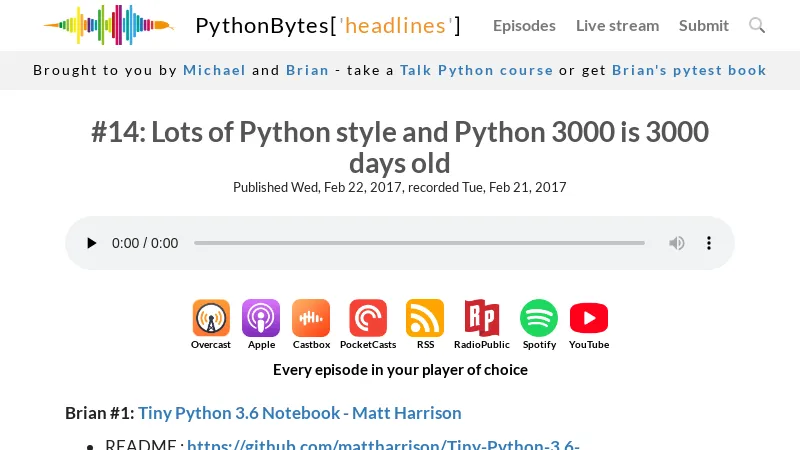Screen dimensions: 800x450
Task: Open the Talk Python course link
Action: pos(476,70)
